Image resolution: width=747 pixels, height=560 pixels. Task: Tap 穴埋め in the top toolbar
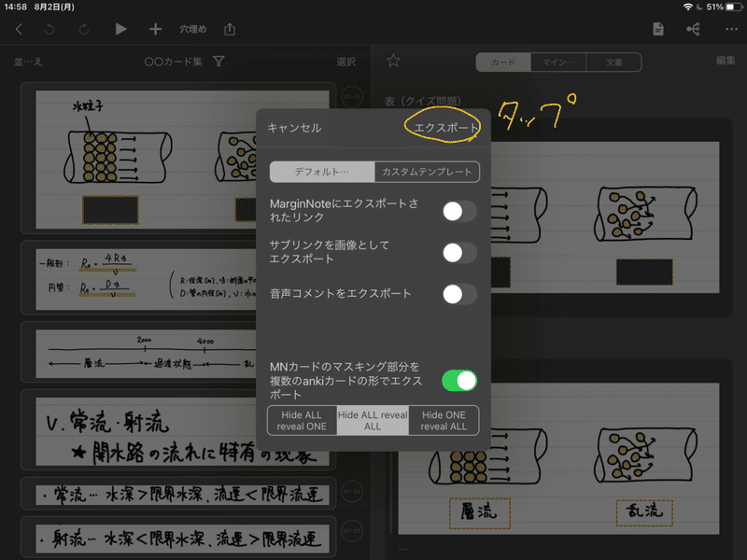tap(195, 29)
